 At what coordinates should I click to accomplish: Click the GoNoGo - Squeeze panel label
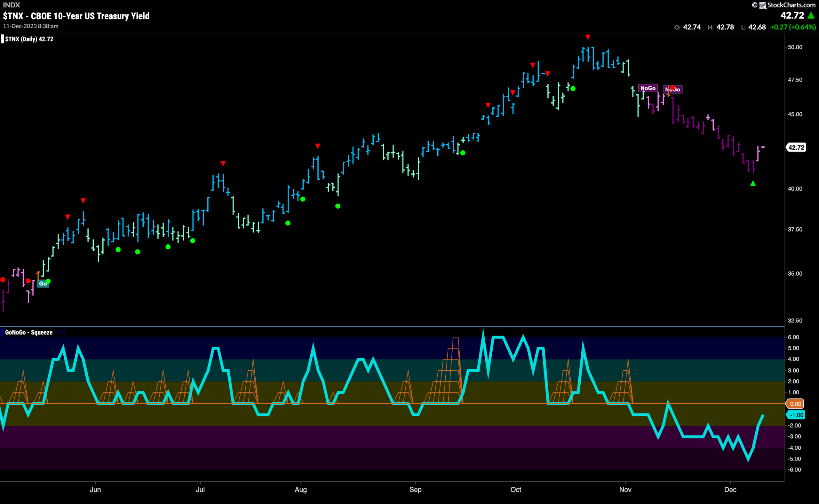(29, 332)
